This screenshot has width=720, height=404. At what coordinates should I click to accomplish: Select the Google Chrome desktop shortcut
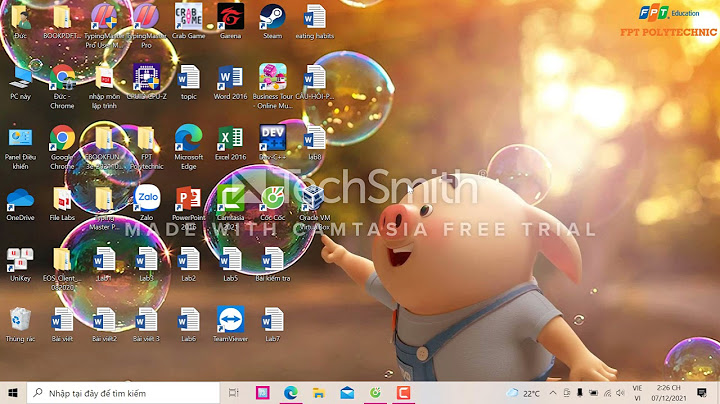click(x=62, y=147)
